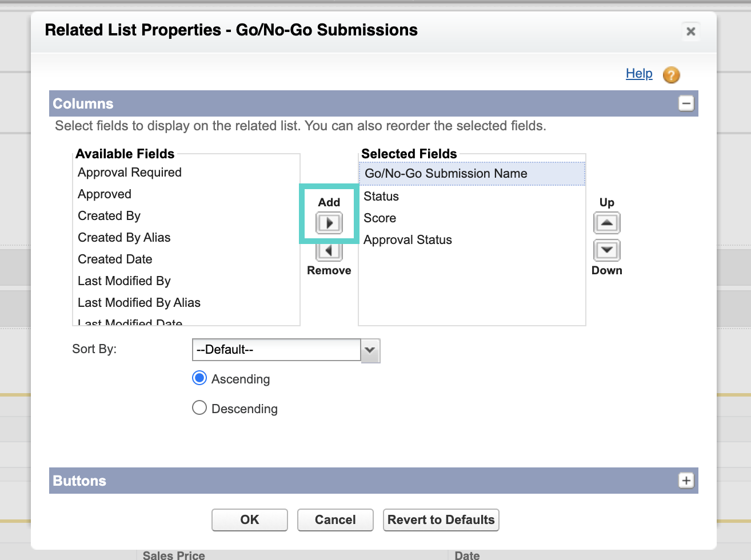Move field up with Up arrow
Screen dimensions: 751x560
607,223
